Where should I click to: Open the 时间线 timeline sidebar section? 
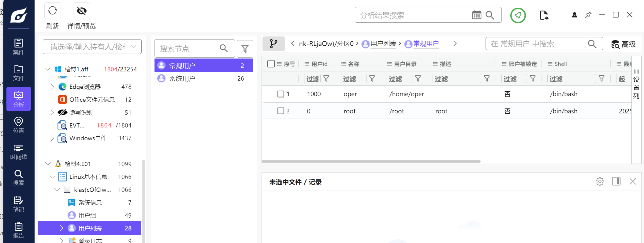pyautogui.click(x=18, y=152)
